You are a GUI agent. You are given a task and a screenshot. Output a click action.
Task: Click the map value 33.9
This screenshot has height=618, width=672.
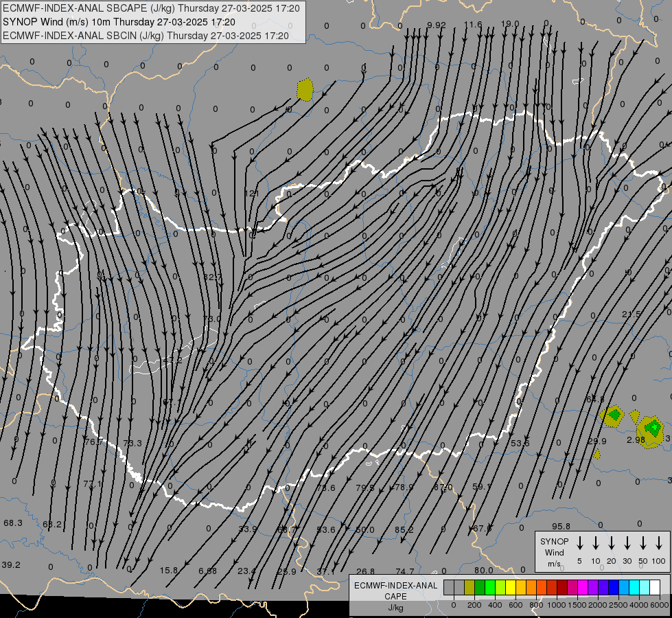coord(248,529)
